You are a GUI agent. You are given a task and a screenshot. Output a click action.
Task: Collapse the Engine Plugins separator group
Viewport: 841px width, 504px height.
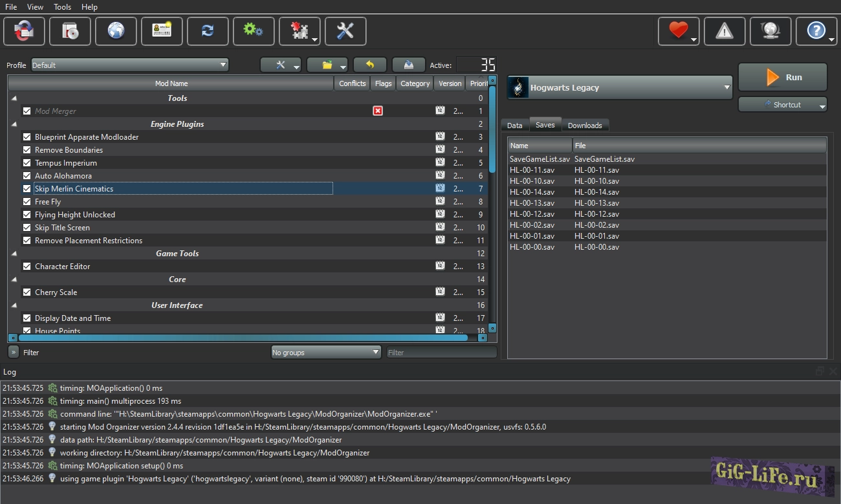coord(14,124)
